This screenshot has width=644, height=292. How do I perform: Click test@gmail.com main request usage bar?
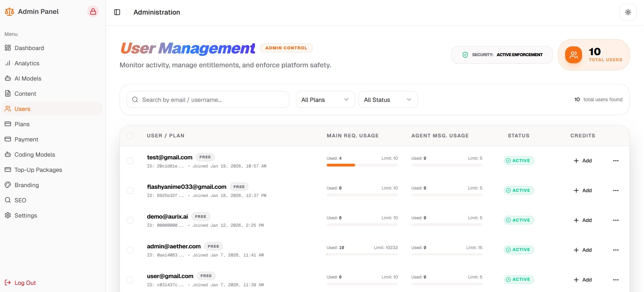(x=362, y=165)
